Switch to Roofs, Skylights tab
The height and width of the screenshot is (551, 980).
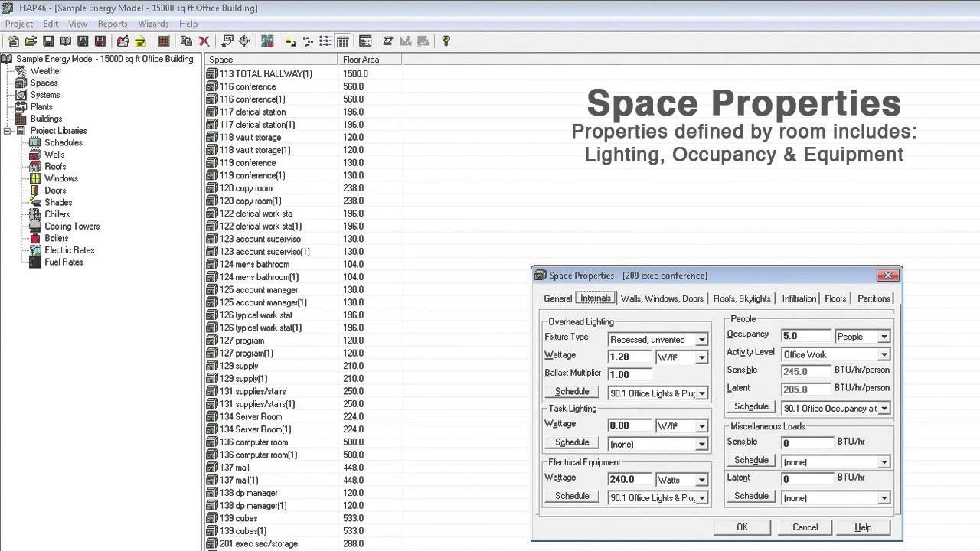[x=742, y=298]
